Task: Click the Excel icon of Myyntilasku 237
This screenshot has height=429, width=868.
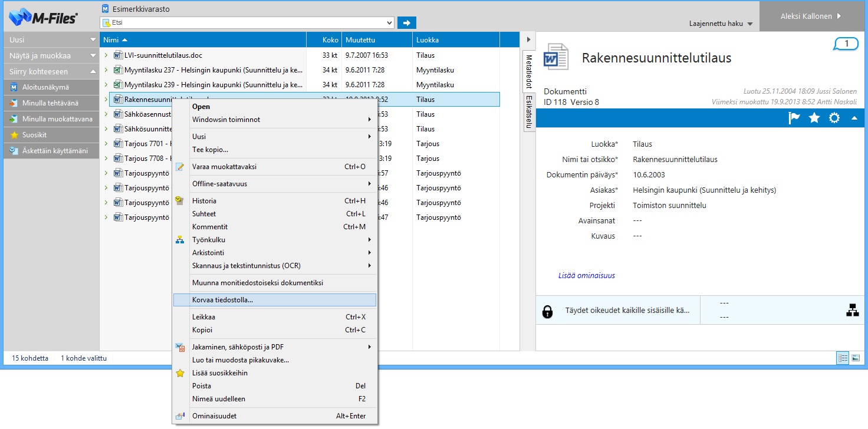Action: coord(117,70)
